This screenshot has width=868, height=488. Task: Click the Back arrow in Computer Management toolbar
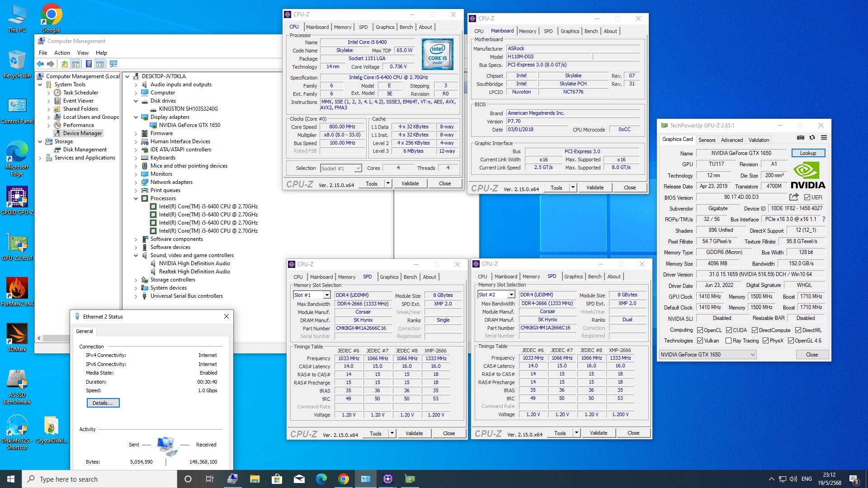pos(40,64)
